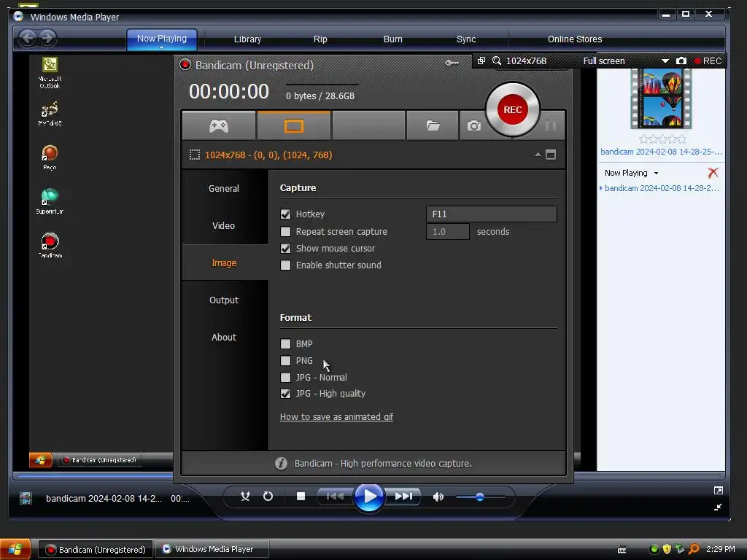This screenshot has width=747, height=560.
Task: Switch to compact mode arrow icon
Action: click(718, 507)
